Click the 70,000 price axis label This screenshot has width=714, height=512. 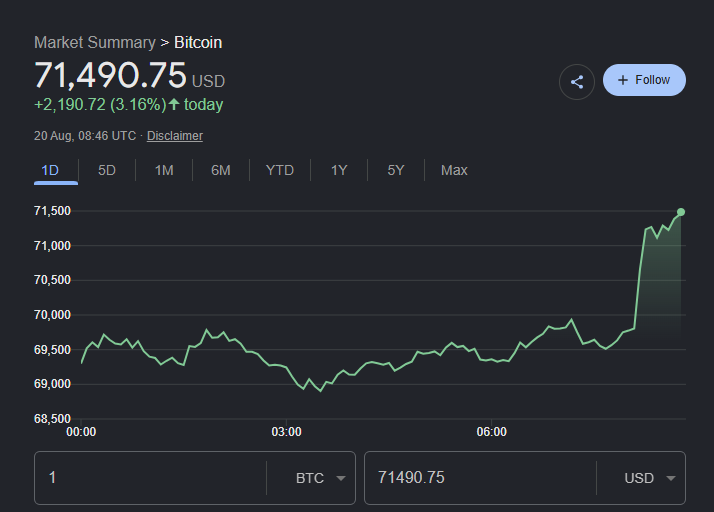point(52,315)
